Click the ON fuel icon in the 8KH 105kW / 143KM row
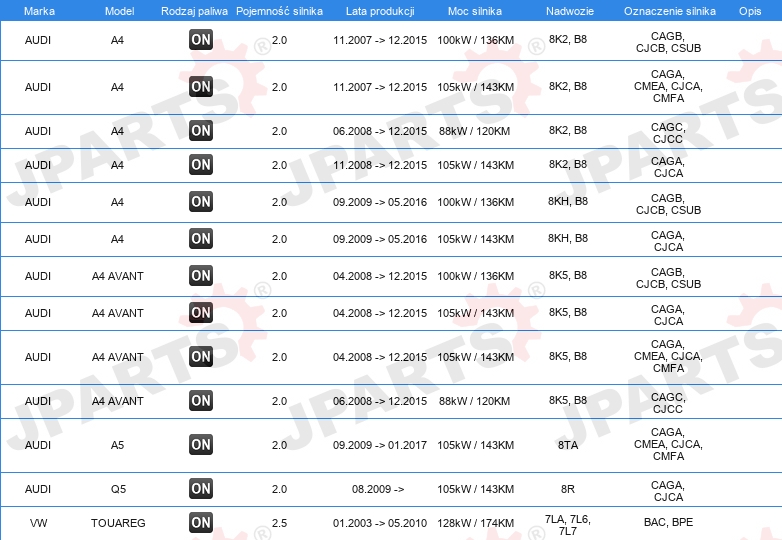Screen dimensions: 782x540 [201, 238]
